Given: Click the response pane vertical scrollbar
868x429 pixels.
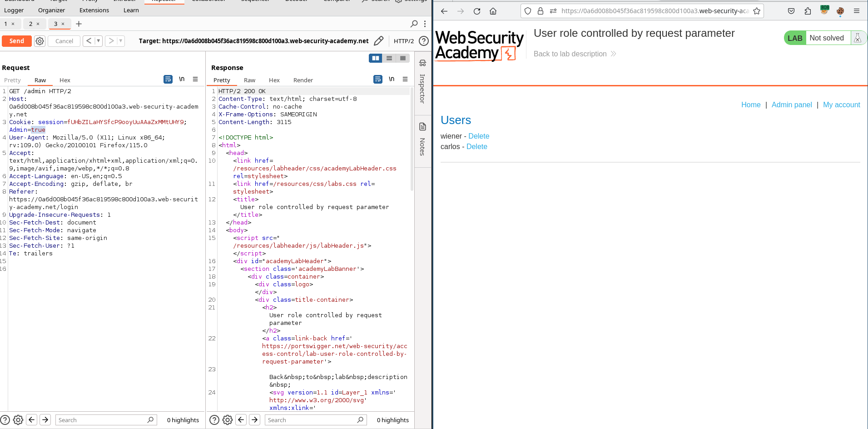Looking at the screenshot, I should pos(412,139).
